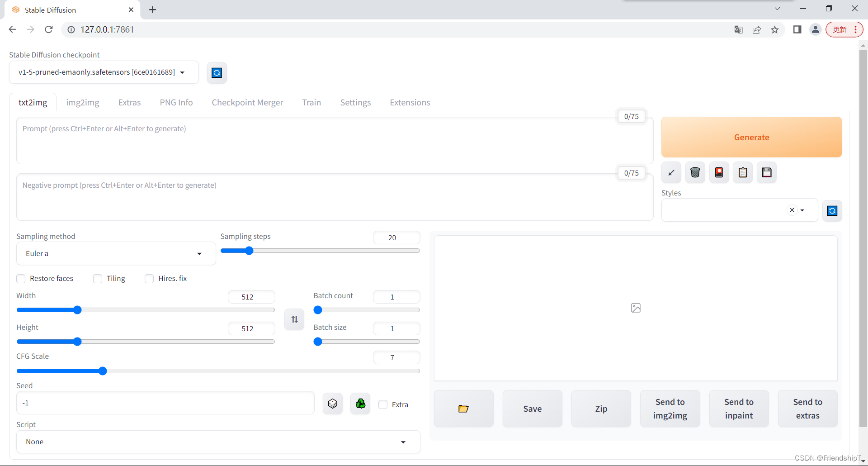The width and height of the screenshot is (868, 466).
Task: Apply selected styles with the clipboard icon
Action: point(743,172)
